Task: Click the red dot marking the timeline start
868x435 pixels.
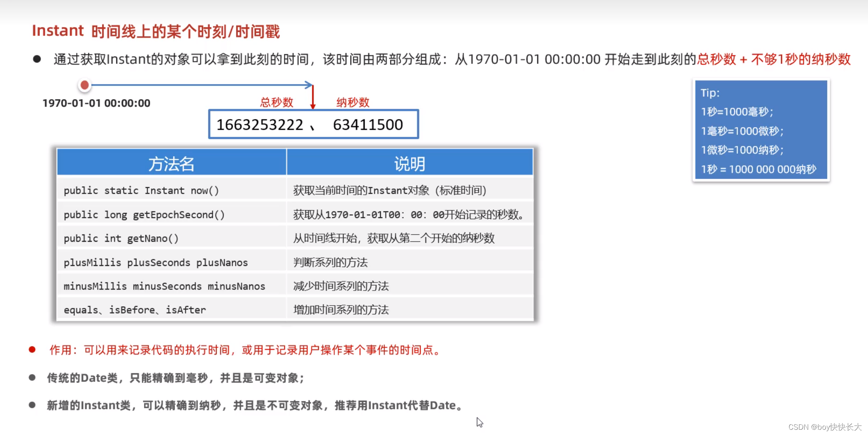Action: [x=84, y=85]
